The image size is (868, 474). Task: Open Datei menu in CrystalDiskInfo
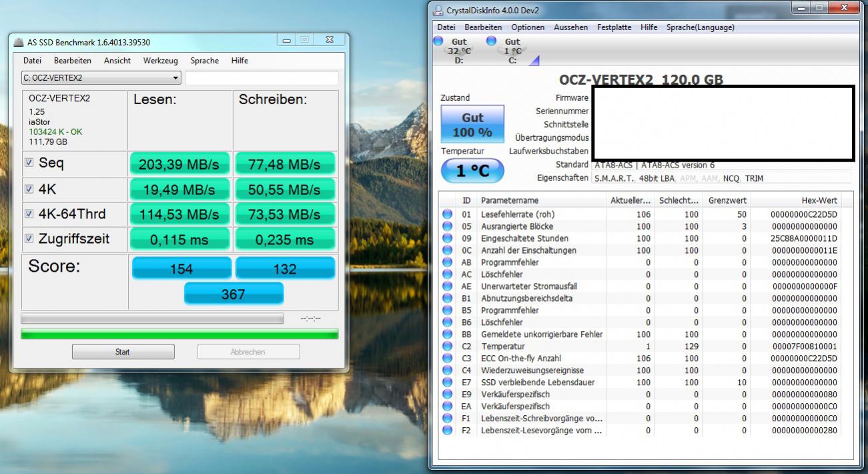pyautogui.click(x=446, y=27)
